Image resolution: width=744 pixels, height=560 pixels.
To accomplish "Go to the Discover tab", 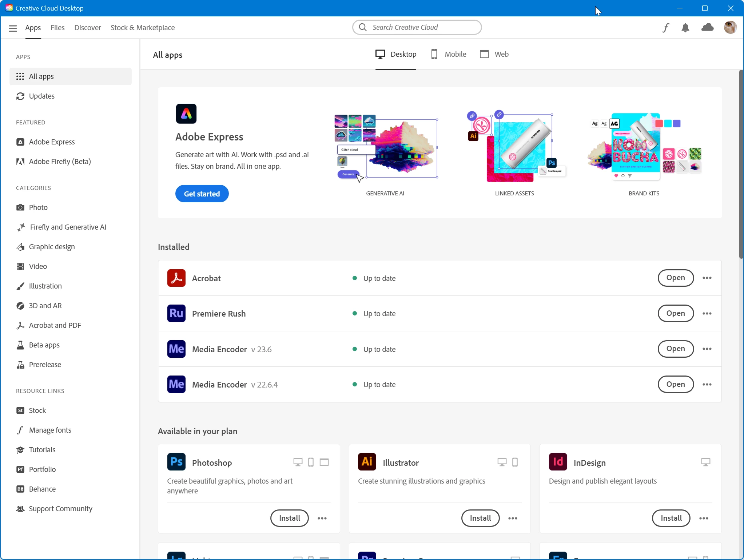I will 88,28.
